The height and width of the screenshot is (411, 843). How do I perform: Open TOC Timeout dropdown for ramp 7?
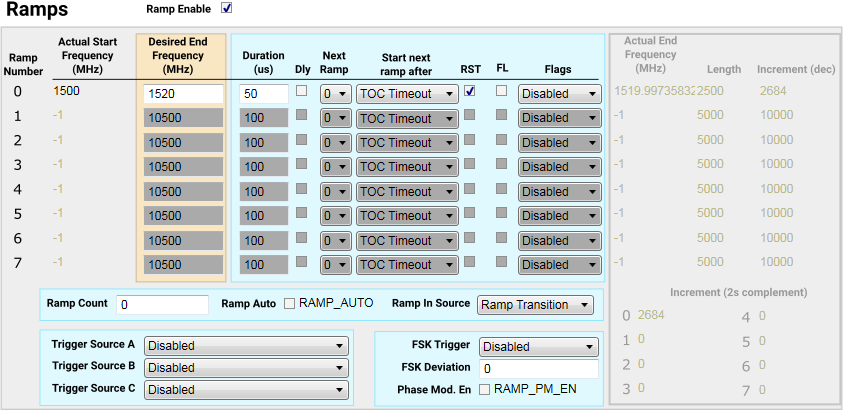408,265
